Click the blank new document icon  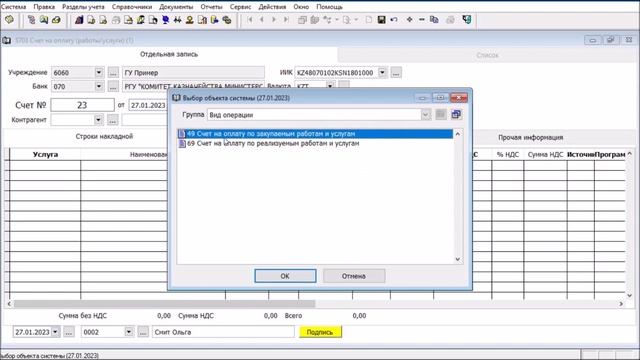(369, 20)
